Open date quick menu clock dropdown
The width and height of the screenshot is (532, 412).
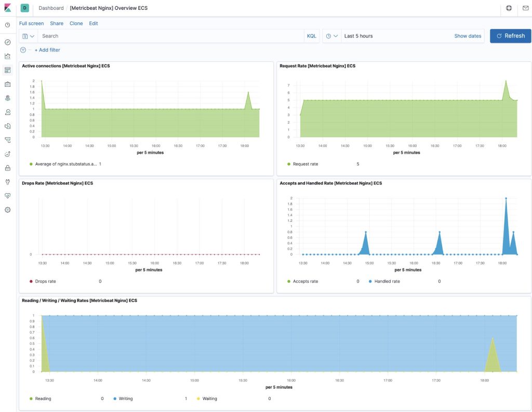pyautogui.click(x=331, y=36)
